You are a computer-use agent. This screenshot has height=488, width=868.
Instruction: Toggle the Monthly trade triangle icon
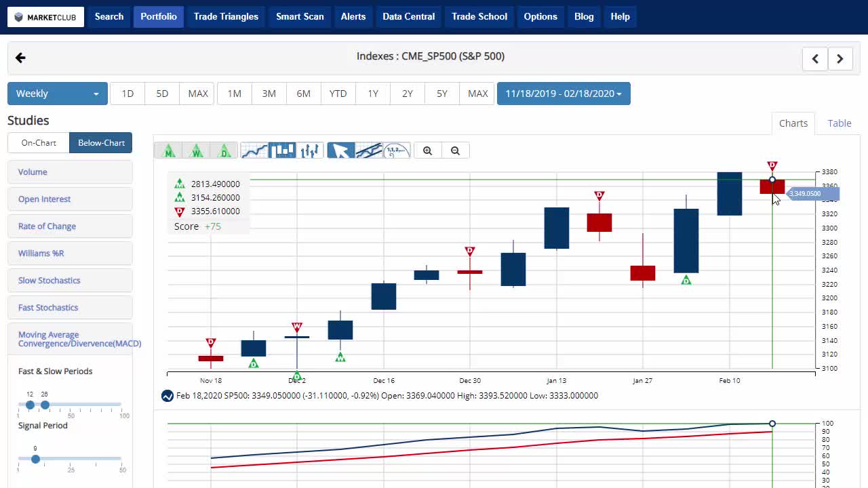pyautogui.click(x=169, y=150)
